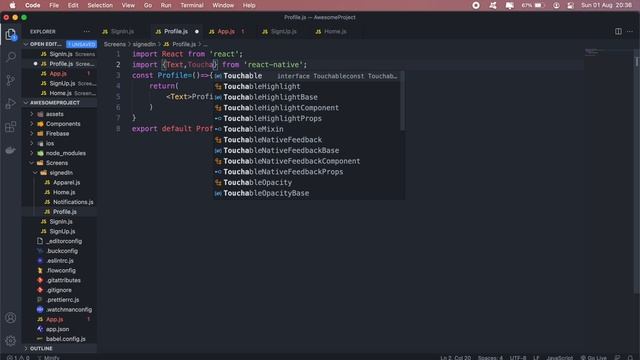Click the unsaved dot on Profile.js tab

(x=197, y=31)
